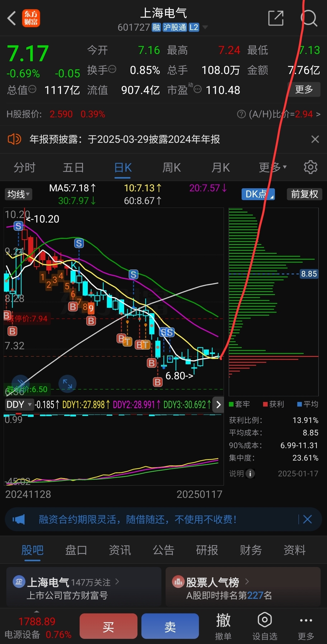Tap the 跌停价:6.50 label
327x644 pixels.
27,389
